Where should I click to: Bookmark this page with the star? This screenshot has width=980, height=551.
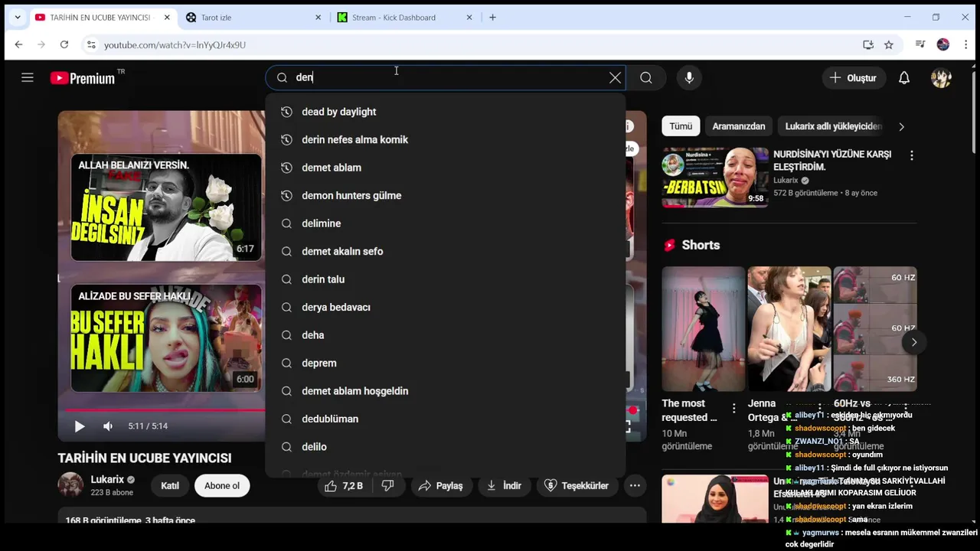click(889, 45)
